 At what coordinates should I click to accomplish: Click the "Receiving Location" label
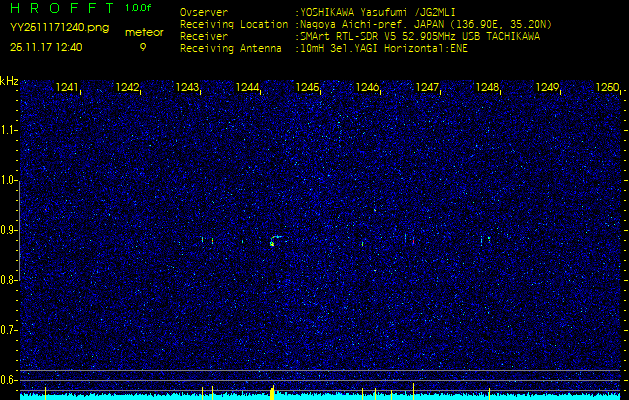234,24
